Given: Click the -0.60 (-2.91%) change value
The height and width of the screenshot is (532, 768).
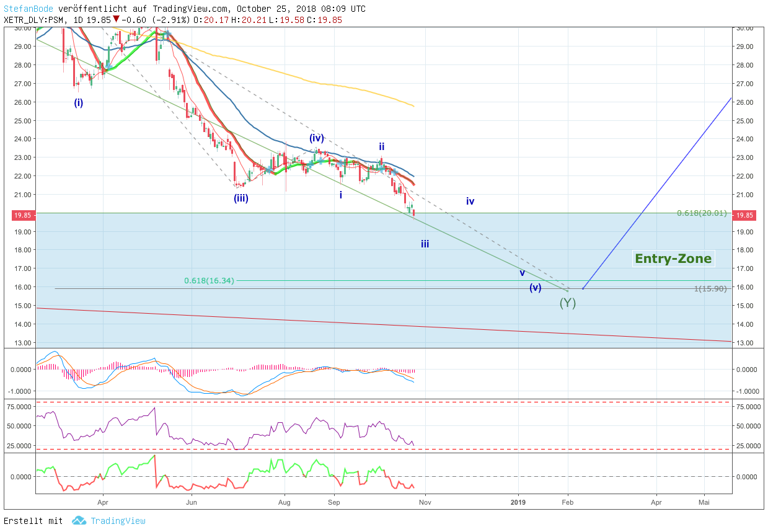Looking at the screenshot, I should coord(156,20).
